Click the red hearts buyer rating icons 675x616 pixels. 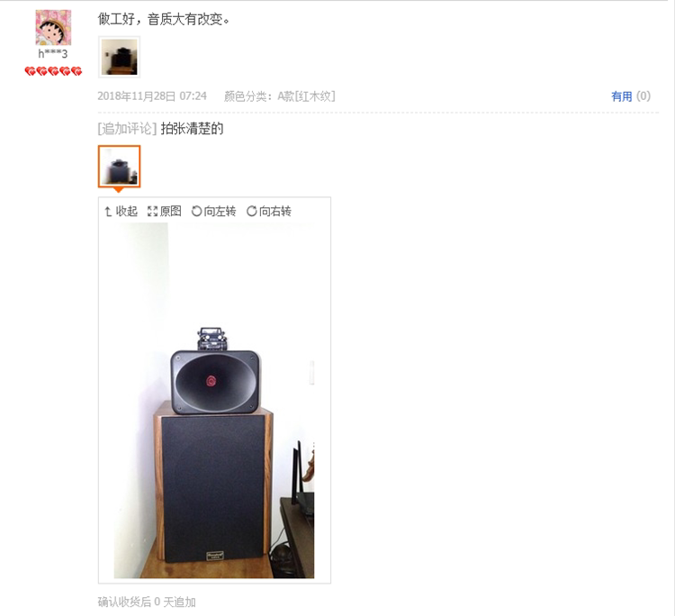[x=53, y=71]
